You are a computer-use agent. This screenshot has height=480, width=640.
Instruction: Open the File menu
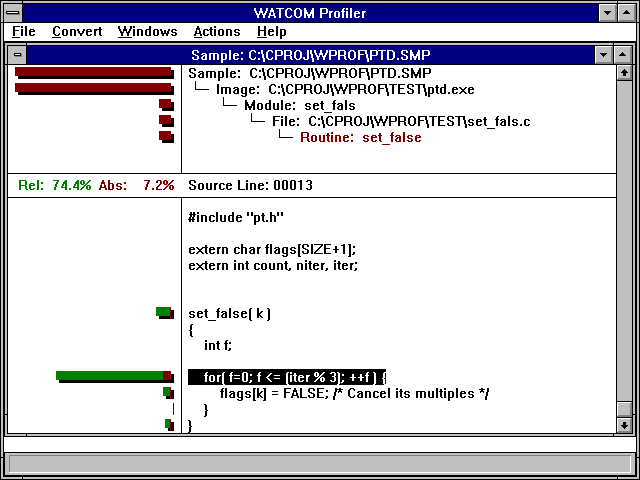23,32
